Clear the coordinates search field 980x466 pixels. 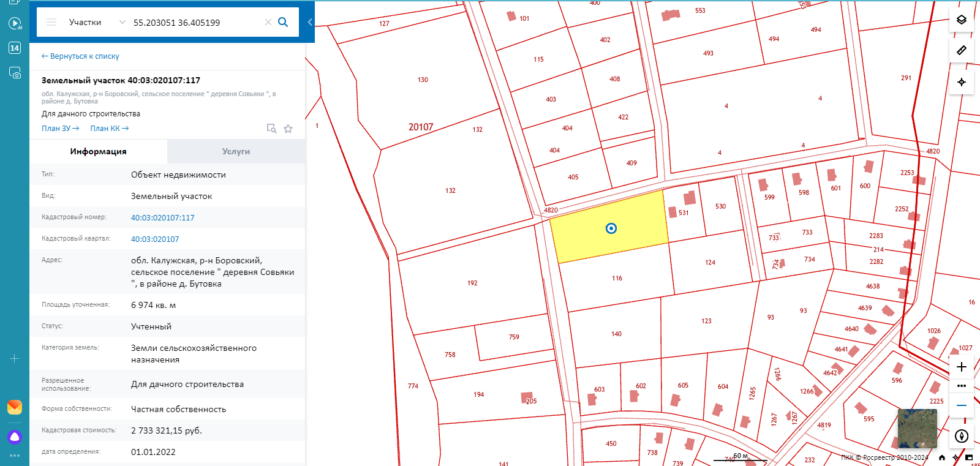pos(268,22)
